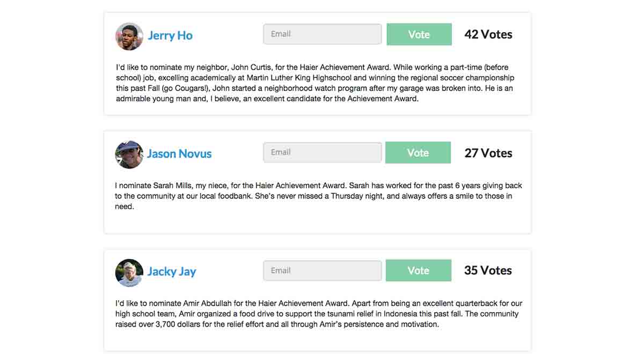This screenshot has height=362, width=644.
Task: Open Jerry Ho's profile name link
Action: point(170,35)
